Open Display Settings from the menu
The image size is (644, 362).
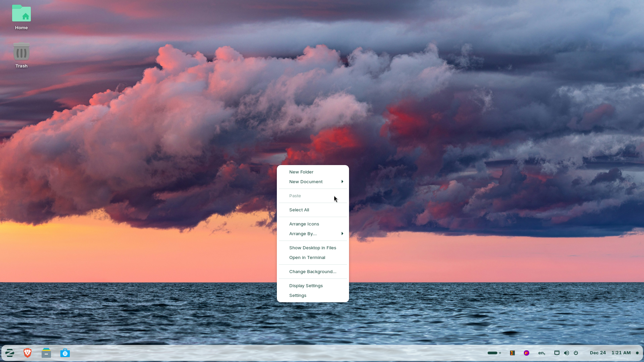tap(306, 286)
